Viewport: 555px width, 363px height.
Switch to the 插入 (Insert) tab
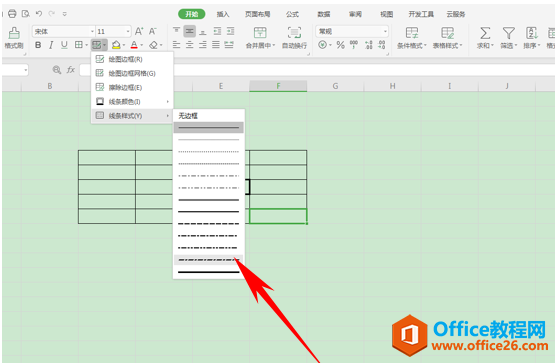pyautogui.click(x=223, y=14)
